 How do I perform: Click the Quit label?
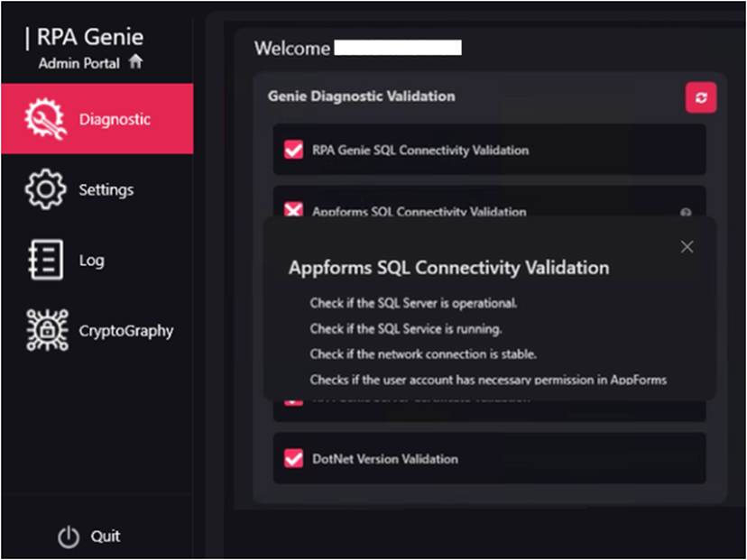(106, 537)
